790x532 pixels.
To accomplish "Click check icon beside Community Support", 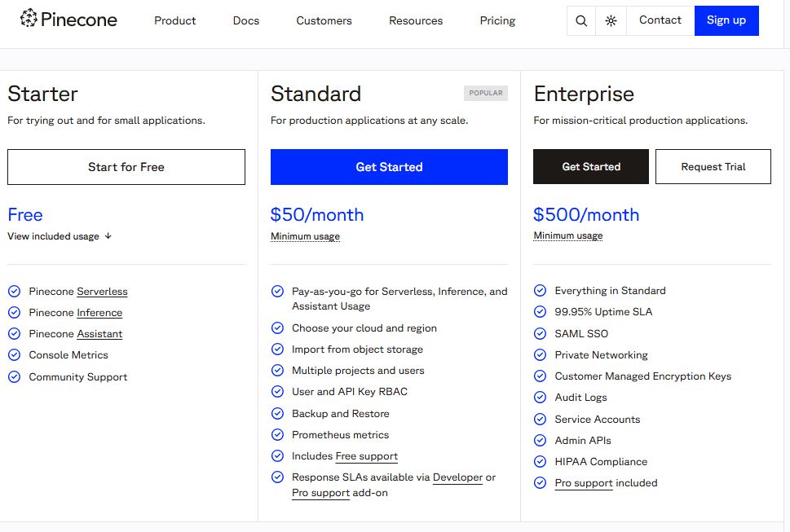I will tap(14, 376).
